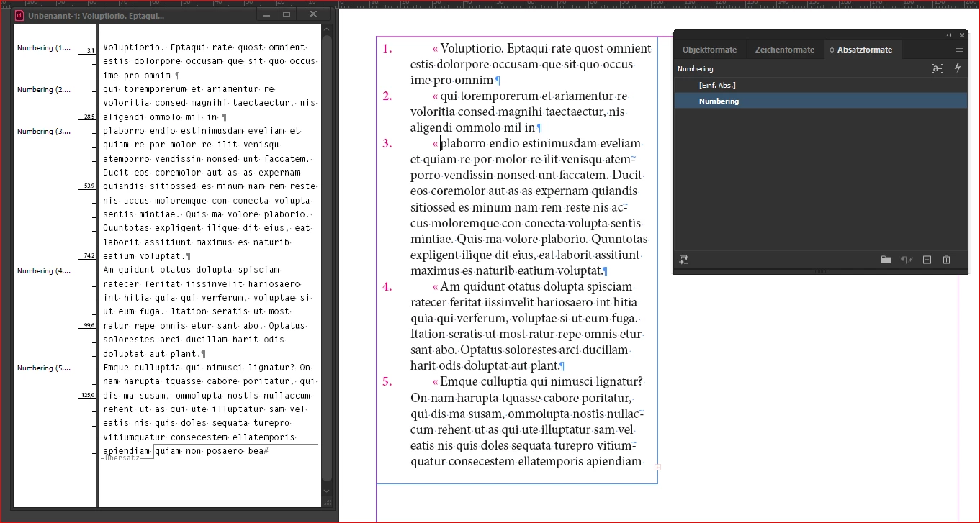Switch to the Zeichenformate tab
980x523 pixels.
click(x=784, y=50)
